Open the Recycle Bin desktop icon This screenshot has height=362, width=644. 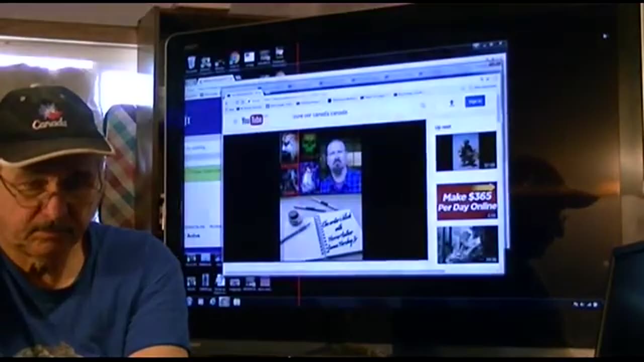[192, 64]
